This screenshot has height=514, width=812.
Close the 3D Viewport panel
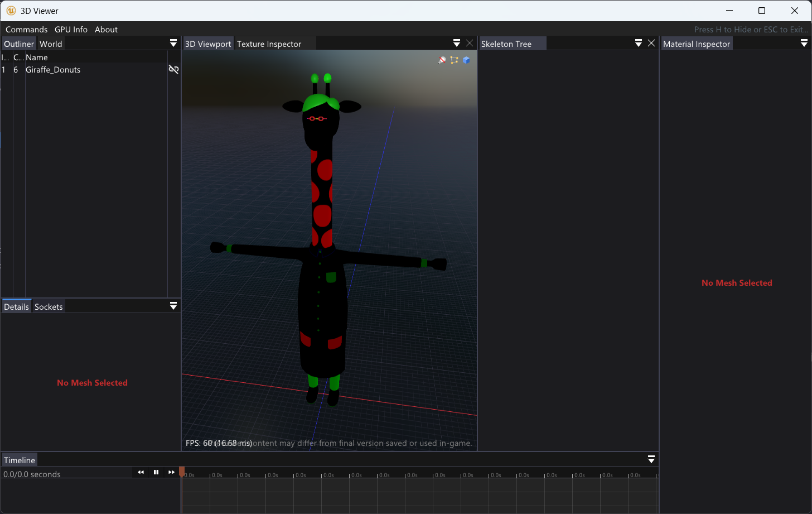click(x=470, y=43)
